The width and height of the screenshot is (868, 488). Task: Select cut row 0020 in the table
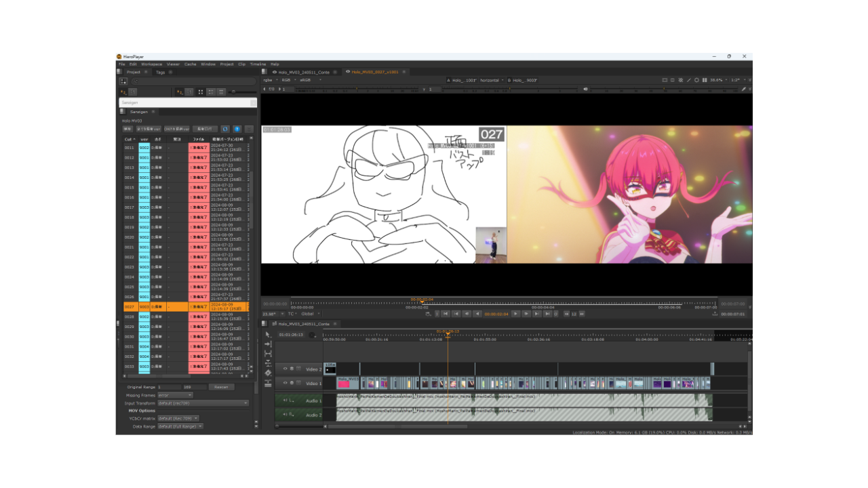tap(185, 237)
